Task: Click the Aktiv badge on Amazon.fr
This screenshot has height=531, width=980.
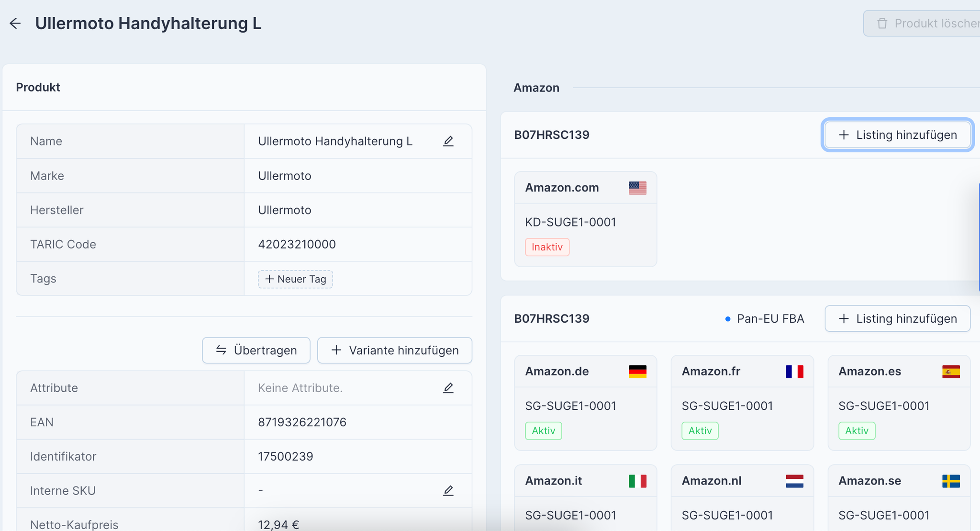Action: coord(700,431)
